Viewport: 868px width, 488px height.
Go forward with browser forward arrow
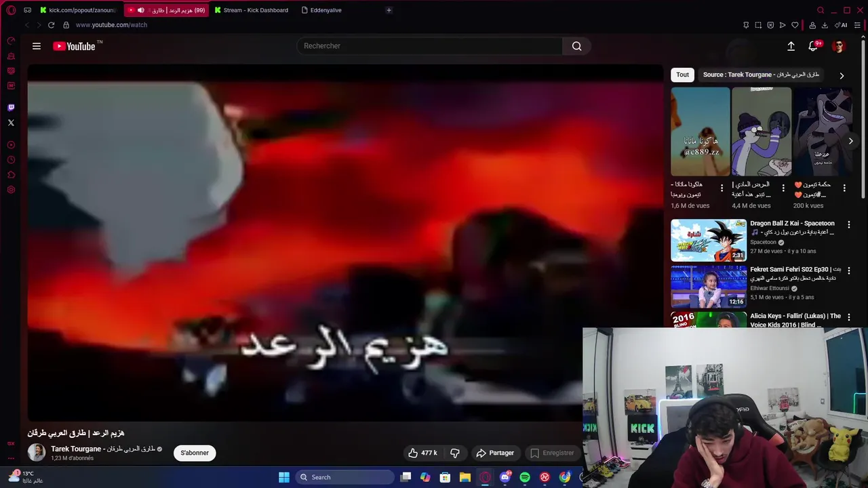pos(39,25)
